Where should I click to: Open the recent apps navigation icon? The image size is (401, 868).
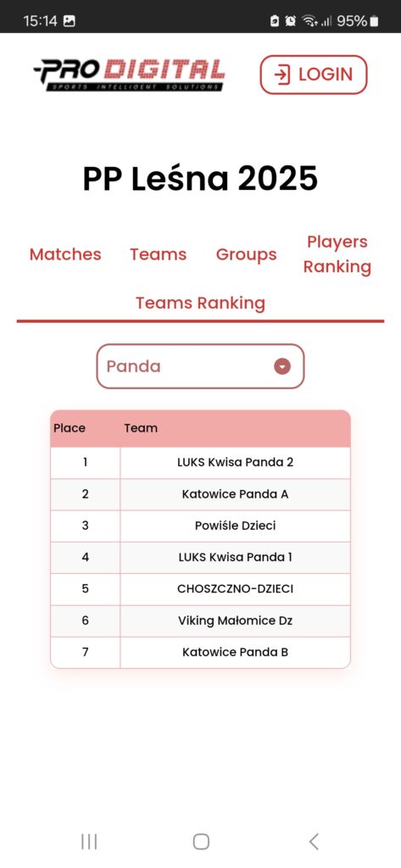pos(89,842)
